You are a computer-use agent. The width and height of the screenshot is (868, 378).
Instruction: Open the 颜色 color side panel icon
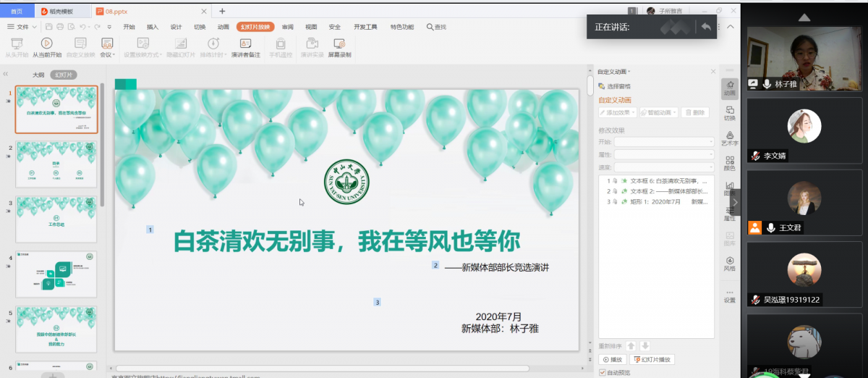tap(730, 163)
